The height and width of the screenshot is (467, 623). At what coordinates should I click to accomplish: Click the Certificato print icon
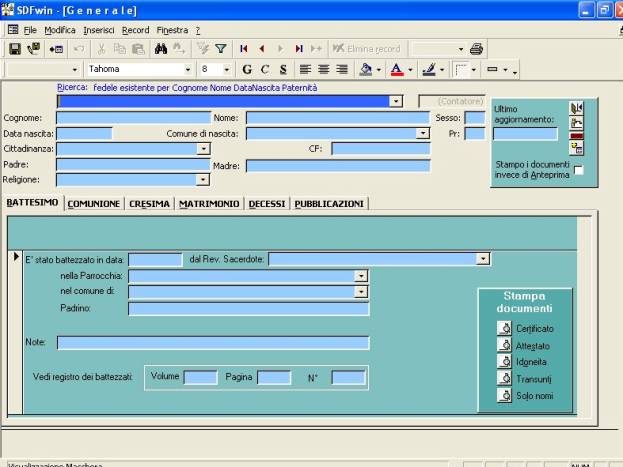(505, 328)
